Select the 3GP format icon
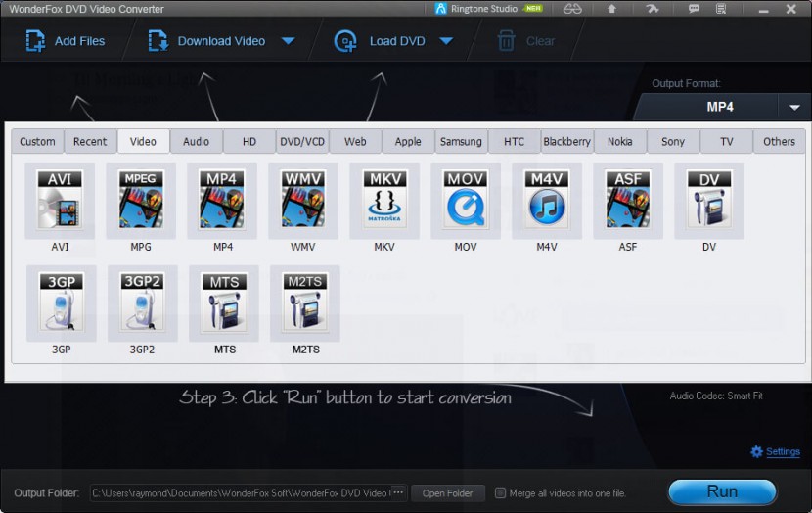Screen dimensions: 812x513 click(61, 303)
